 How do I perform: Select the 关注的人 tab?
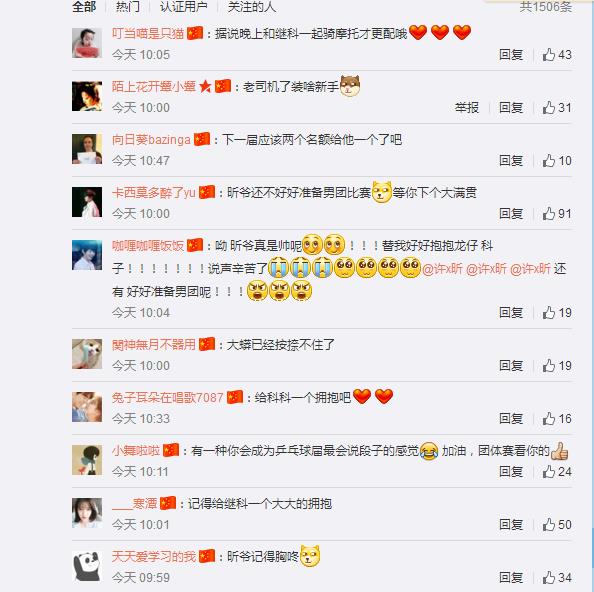coord(252,6)
